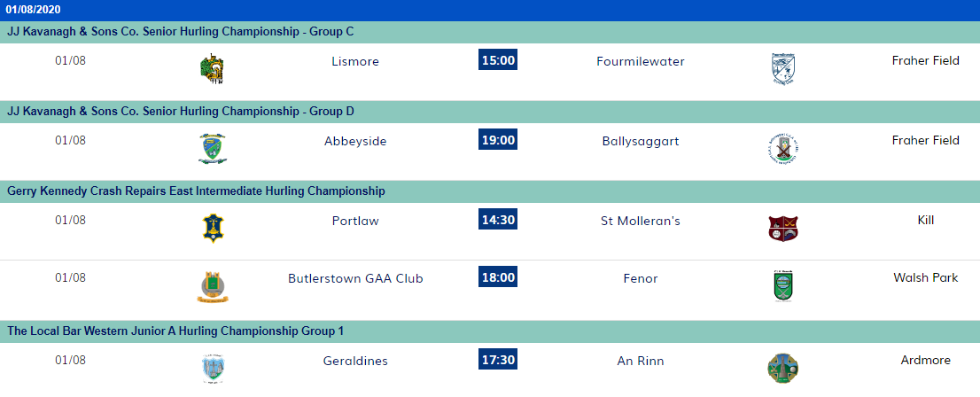
Task: Click the Fourmilewater club crest
Action: [782, 69]
